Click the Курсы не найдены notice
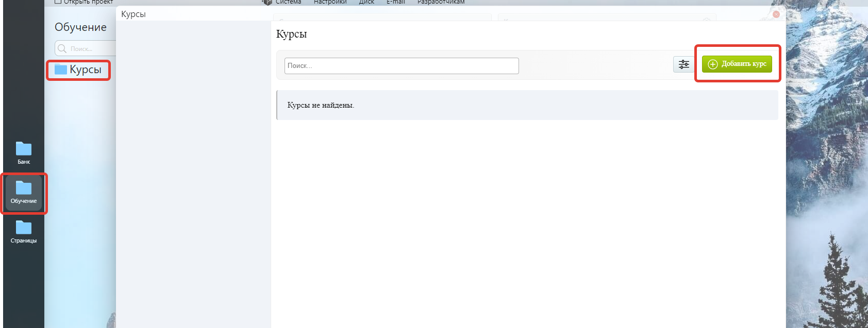This screenshot has width=868, height=328. click(x=321, y=105)
